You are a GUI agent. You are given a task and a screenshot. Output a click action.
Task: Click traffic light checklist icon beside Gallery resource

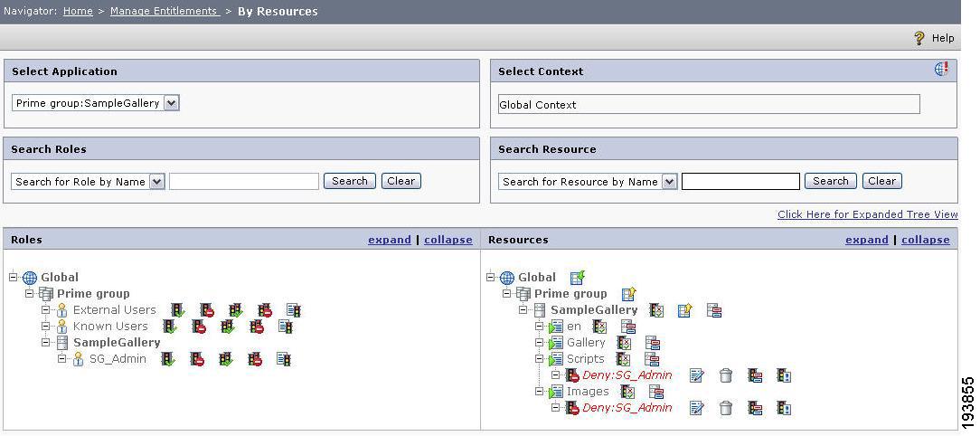click(x=624, y=342)
